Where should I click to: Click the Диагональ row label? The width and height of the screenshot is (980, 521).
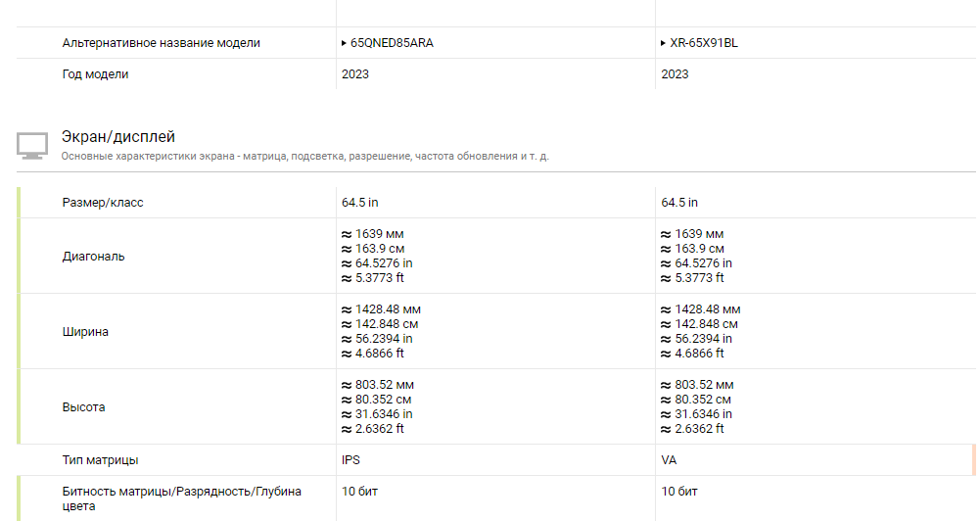pos(94,257)
